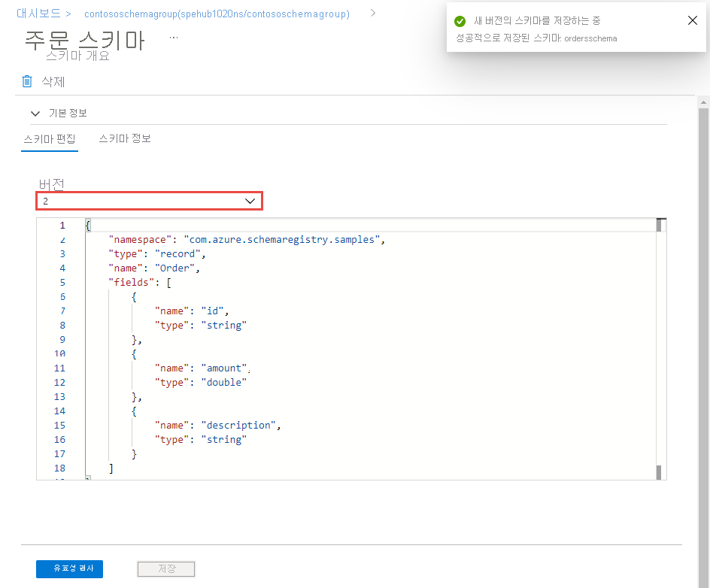710x588 pixels.
Task: Click the "type": "record" line
Action: pyautogui.click(x=156, y=254)
